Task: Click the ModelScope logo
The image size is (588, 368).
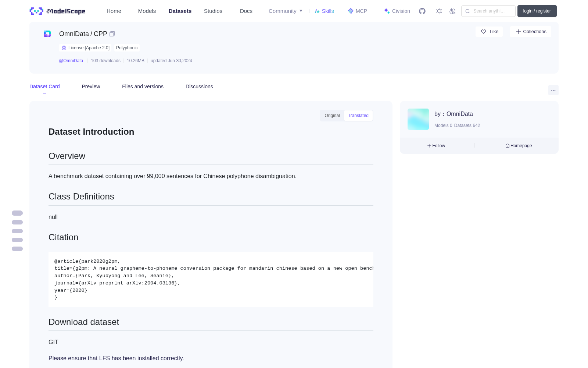Action: 57,11
